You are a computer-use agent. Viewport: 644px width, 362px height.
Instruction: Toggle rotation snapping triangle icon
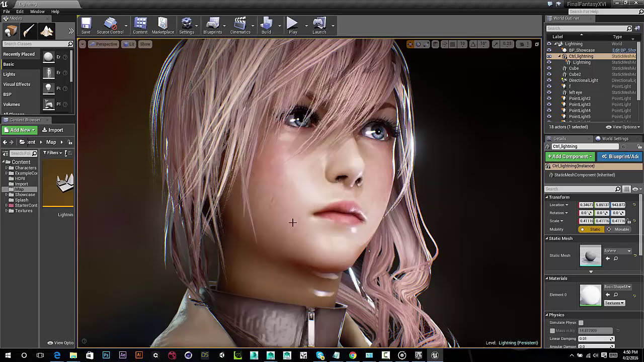[x=473, y=44]
